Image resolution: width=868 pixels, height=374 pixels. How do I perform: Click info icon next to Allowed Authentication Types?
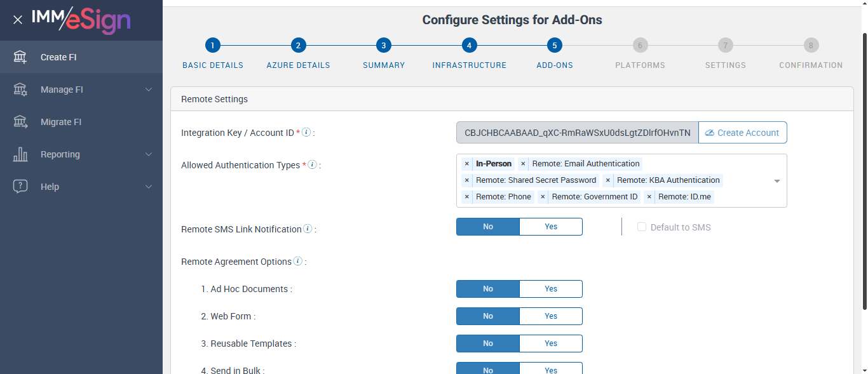click(312, 165)
